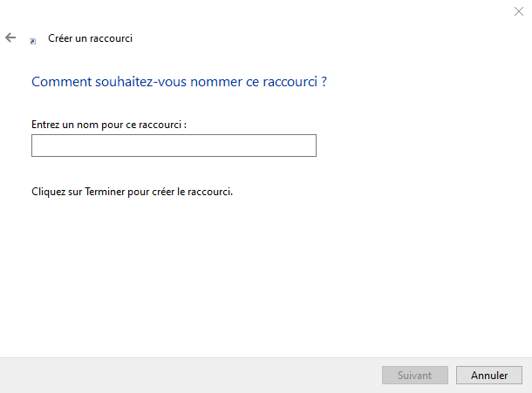532x393 pixels.
Task: Click the blank white area below the instruction text
Action: (262, 270)
